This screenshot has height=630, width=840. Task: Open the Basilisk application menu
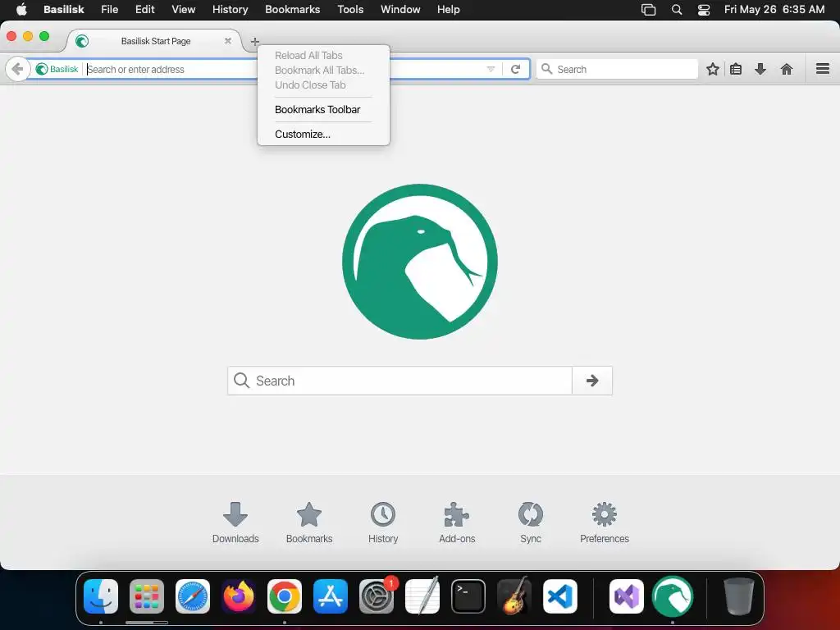pyautogui.click(x=64, y=10)
